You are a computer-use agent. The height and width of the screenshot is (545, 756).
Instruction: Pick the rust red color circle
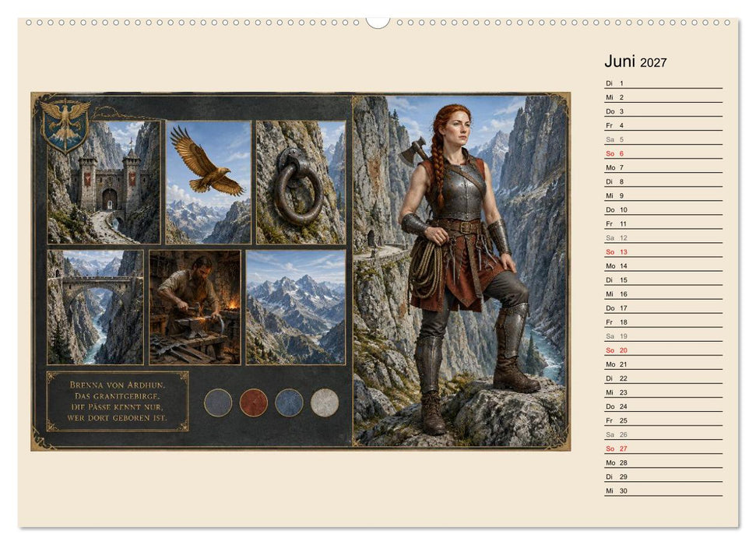254,403
